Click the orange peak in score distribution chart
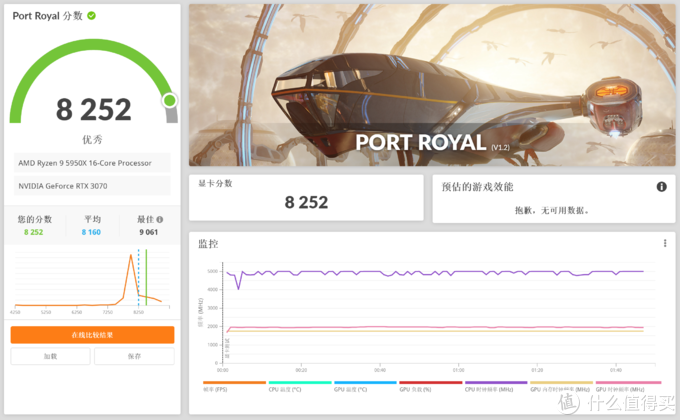Screen dimensions: 680x420 [131, 256]
